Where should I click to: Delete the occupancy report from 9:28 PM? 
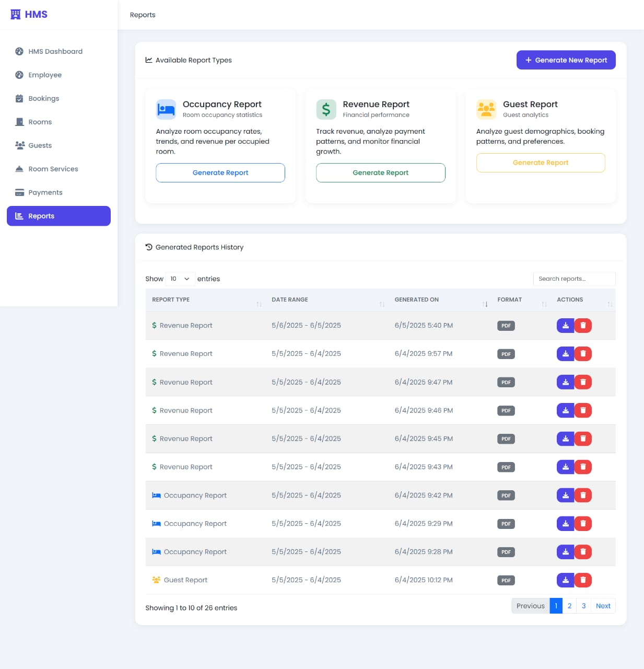pyautogui.click(x=583, y=551)
